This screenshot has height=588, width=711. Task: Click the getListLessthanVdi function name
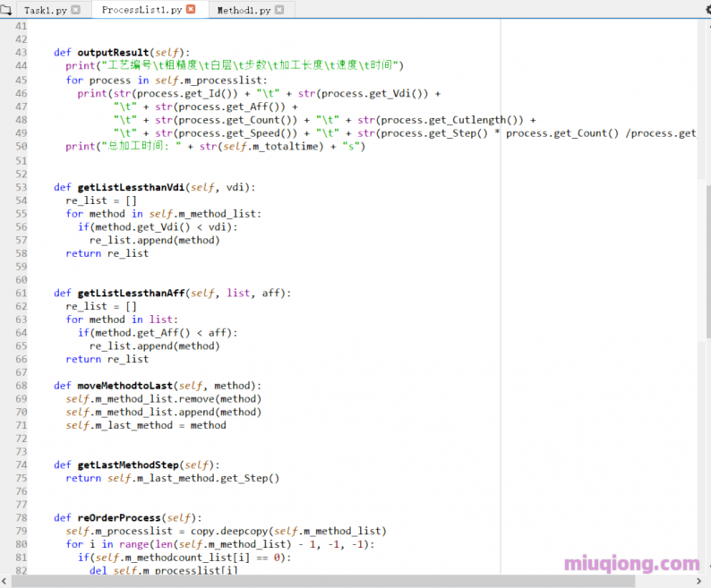[x=131, y=187]
